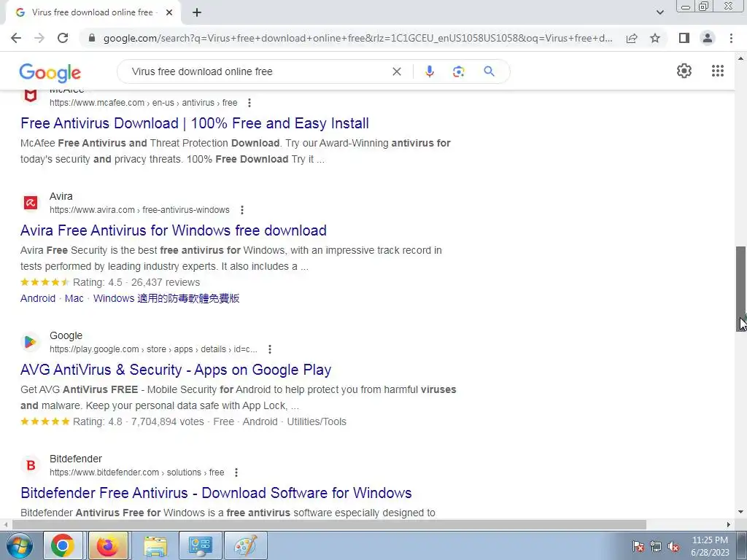This screenshot has height=560, width=747.
Task: Open Paint from the taskbar
Action: click(x=245, y=545)
